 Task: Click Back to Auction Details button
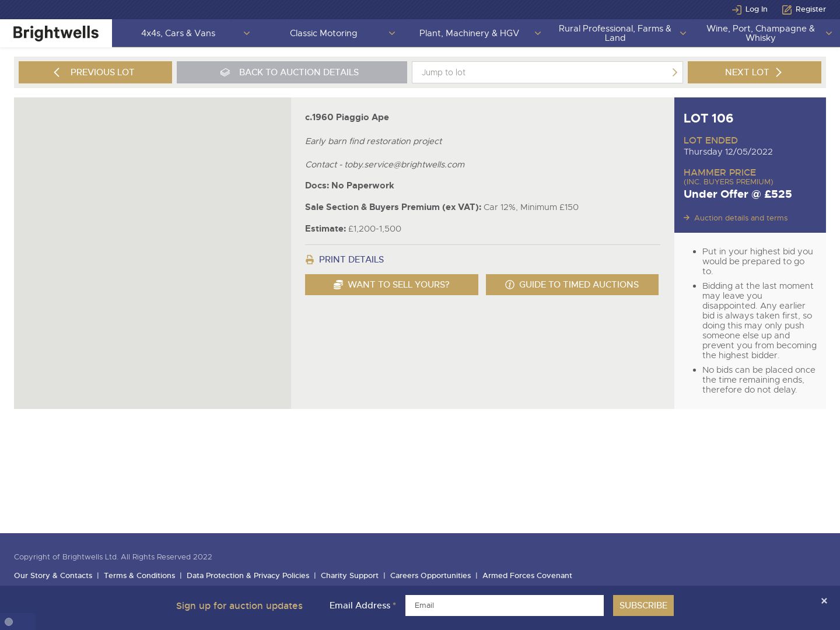(292, 72)
